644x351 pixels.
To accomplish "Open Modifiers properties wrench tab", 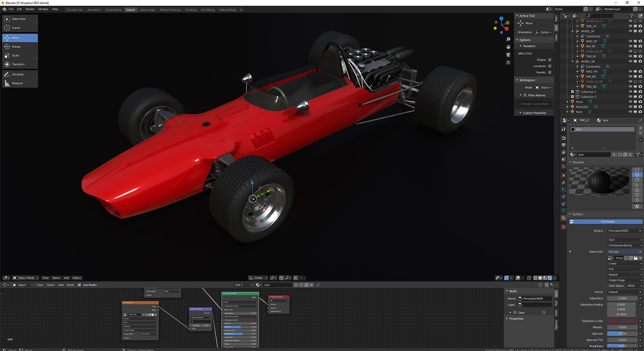I will click(x=563, y=183).
